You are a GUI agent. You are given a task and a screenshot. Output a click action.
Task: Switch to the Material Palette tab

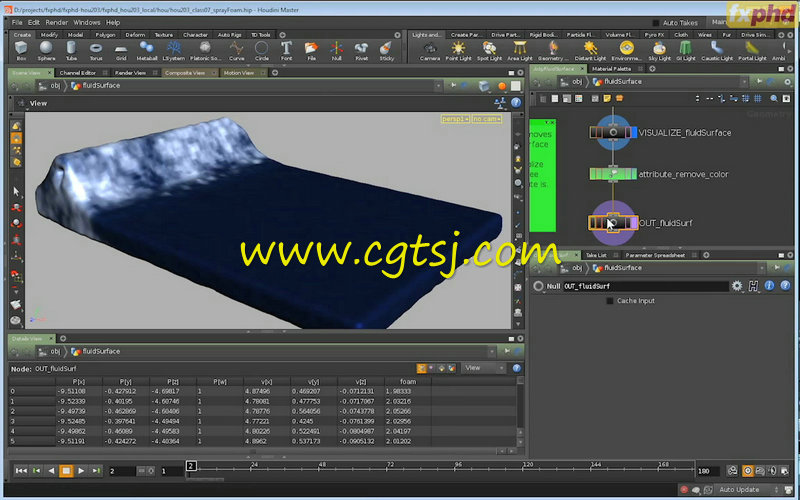611,69
